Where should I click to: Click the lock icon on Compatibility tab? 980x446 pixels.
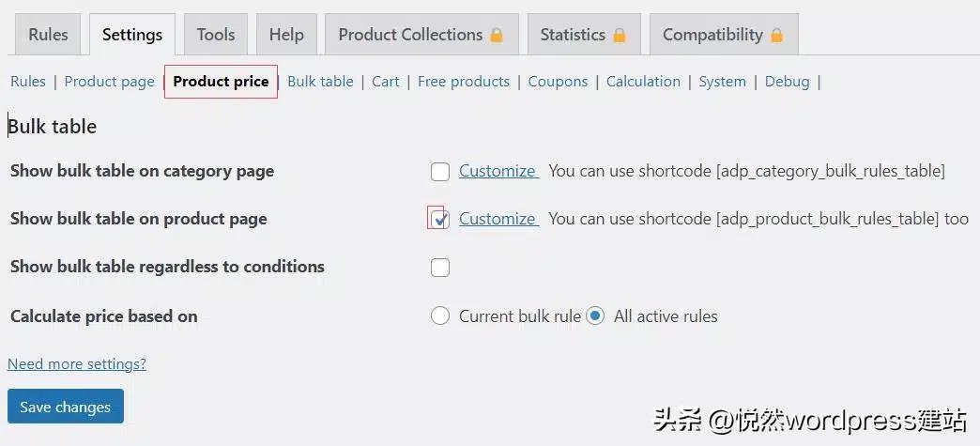[x=776, y=36]
